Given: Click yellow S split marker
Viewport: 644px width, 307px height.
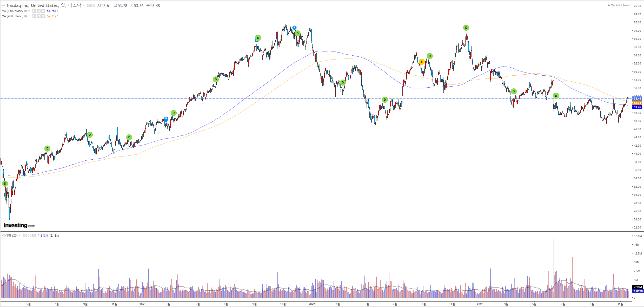Looking at the screenshot, I should (422, 62).
